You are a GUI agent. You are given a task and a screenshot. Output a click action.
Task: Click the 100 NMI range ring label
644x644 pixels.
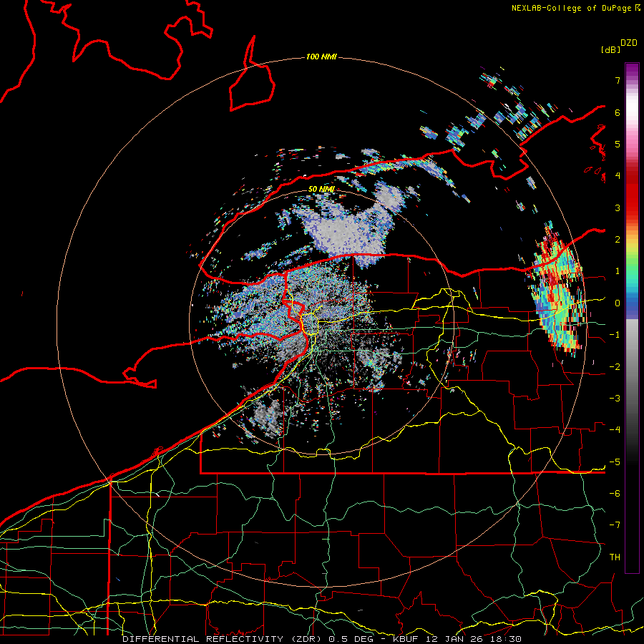(x=321, y=57)
